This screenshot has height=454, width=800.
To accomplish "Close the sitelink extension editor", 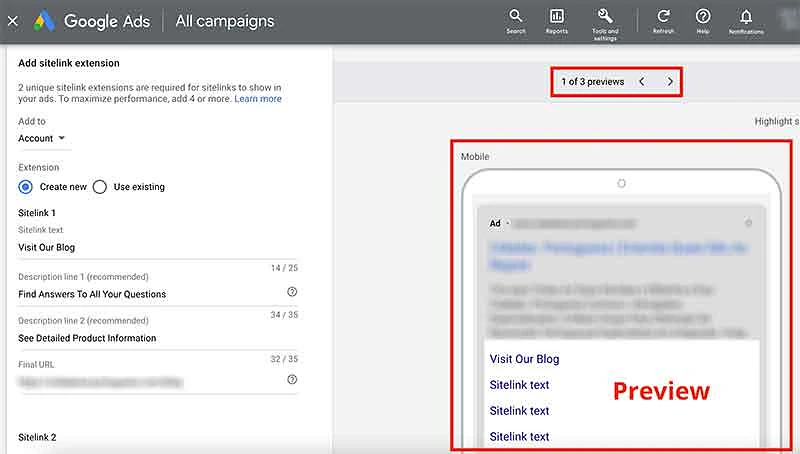I will coord(13,21).
